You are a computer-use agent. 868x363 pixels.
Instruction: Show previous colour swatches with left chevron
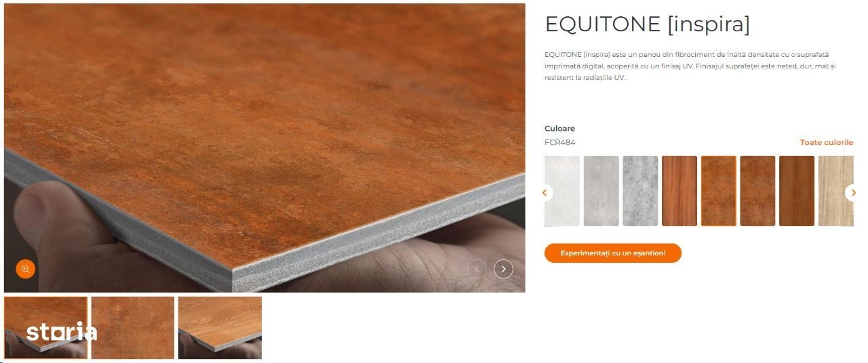click(x=545, y=193)
